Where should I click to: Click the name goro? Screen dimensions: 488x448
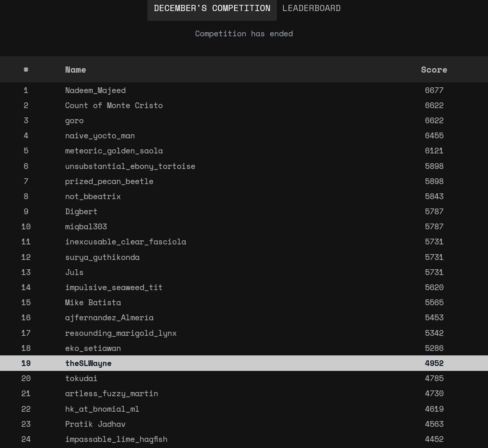74,121
